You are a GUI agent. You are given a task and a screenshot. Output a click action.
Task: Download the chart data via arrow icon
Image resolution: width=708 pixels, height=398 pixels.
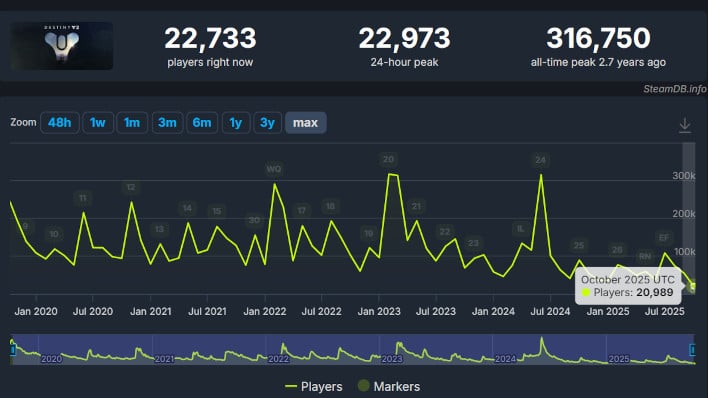pyautogui.click(x=685, y=125)
